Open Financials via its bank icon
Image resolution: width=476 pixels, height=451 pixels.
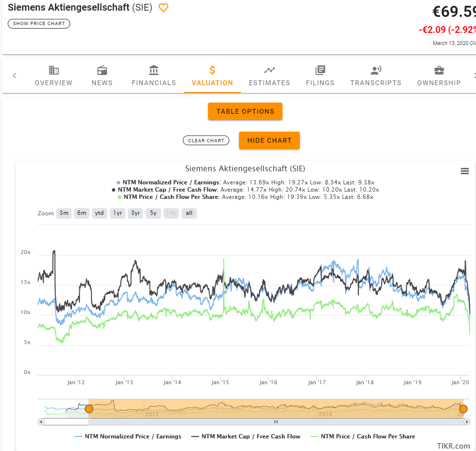pos(153,69)
